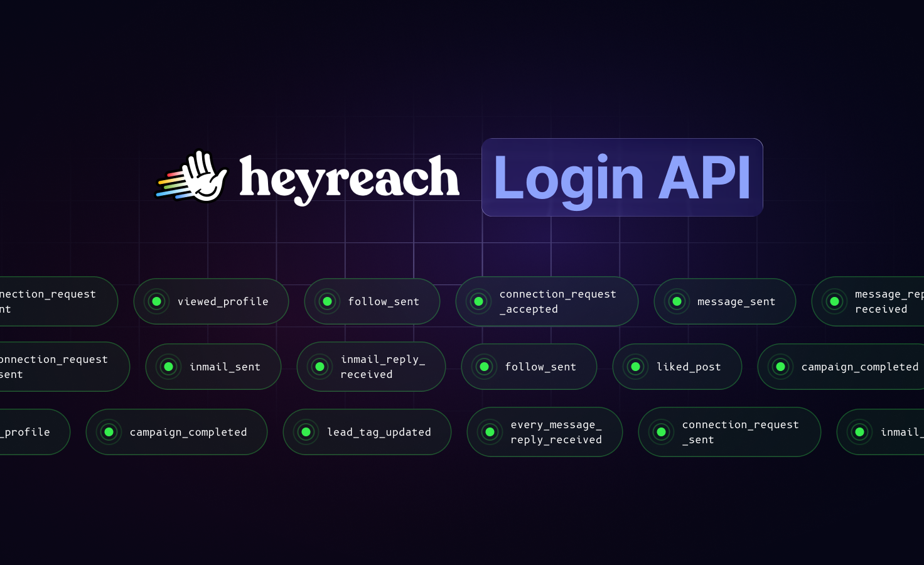Select the inmail_sent label
The image size is (924, 565).
click(x=225, y=367)
